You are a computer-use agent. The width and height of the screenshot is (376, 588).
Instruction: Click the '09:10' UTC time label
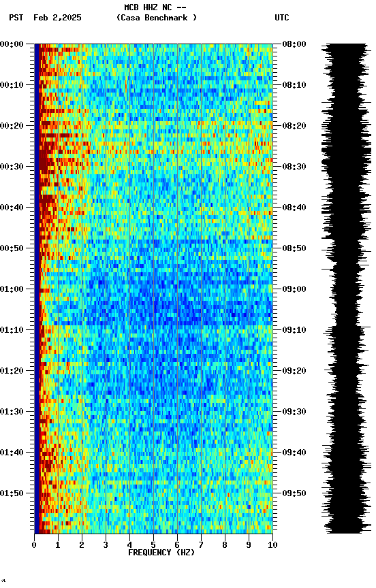tap(294, 330)
